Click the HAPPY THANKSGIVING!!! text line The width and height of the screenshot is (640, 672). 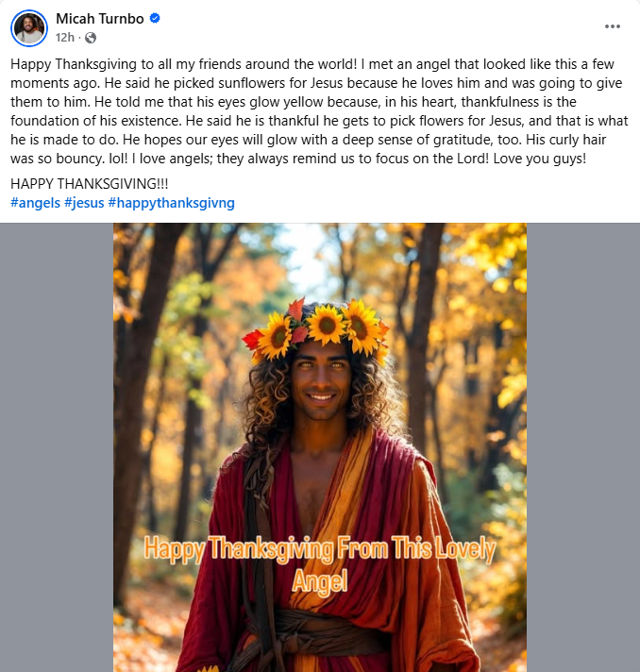click(89, 184)
